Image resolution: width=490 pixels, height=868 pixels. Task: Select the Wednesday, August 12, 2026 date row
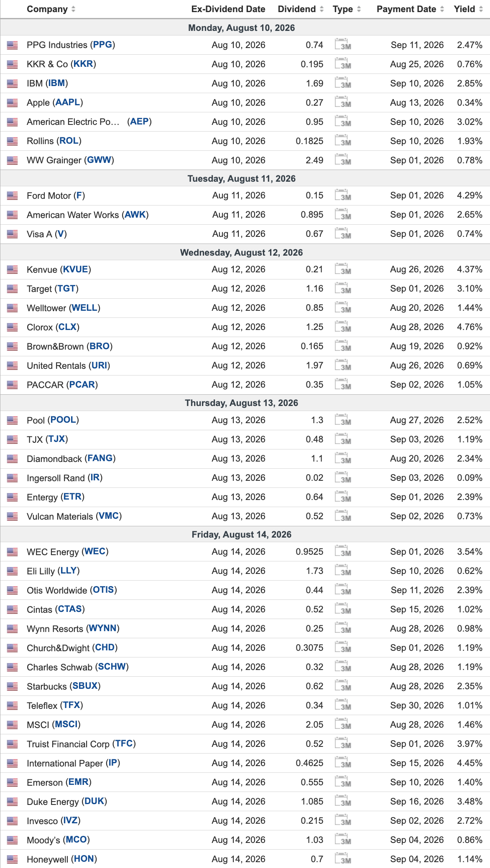245,252
